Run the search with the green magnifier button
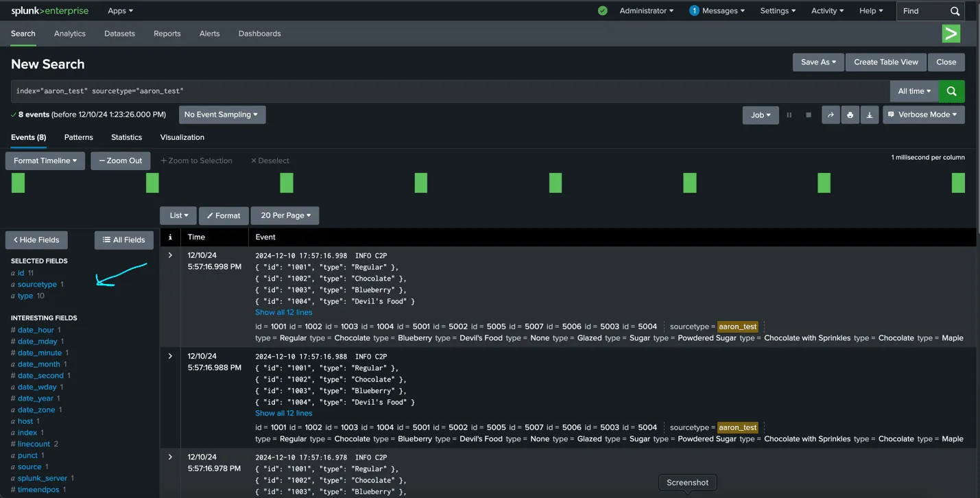The height and width of the screenshot is (498, 980). (951, 91)
